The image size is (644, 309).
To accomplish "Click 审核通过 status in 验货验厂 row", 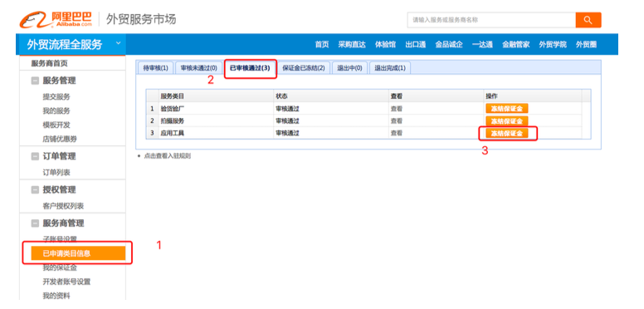I will point(287,109).
